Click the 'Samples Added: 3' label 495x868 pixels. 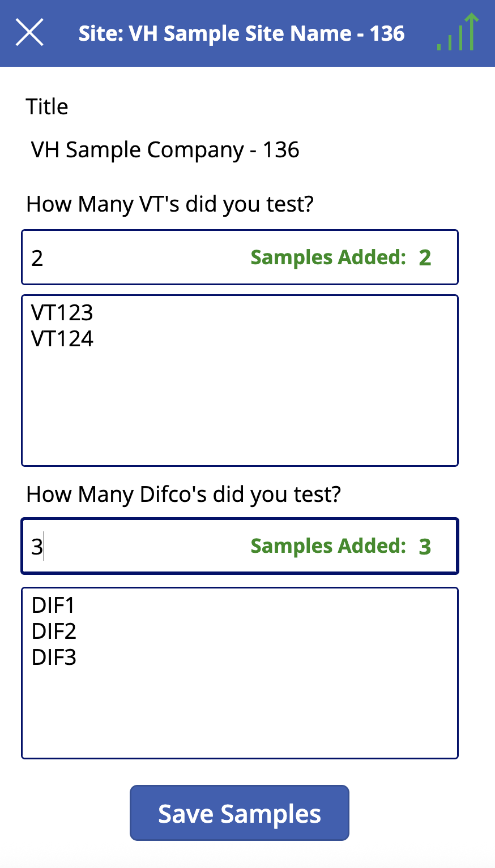340,545
